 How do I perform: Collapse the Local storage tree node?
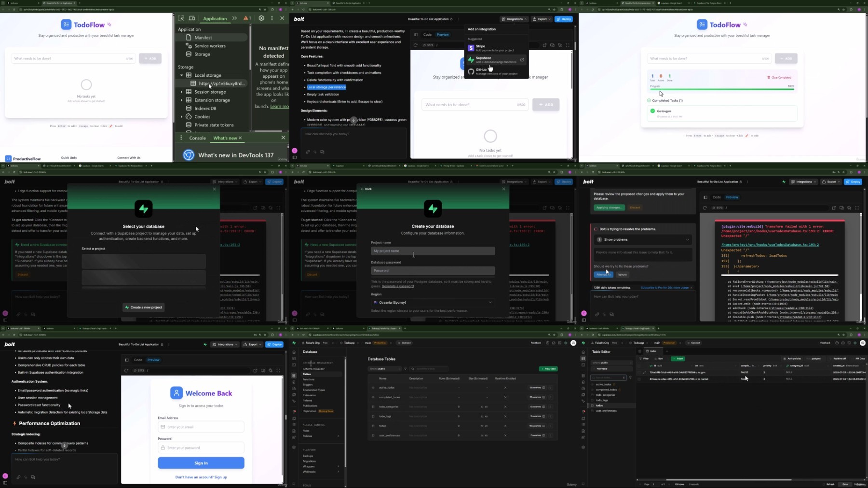click(x=182, y=75)
